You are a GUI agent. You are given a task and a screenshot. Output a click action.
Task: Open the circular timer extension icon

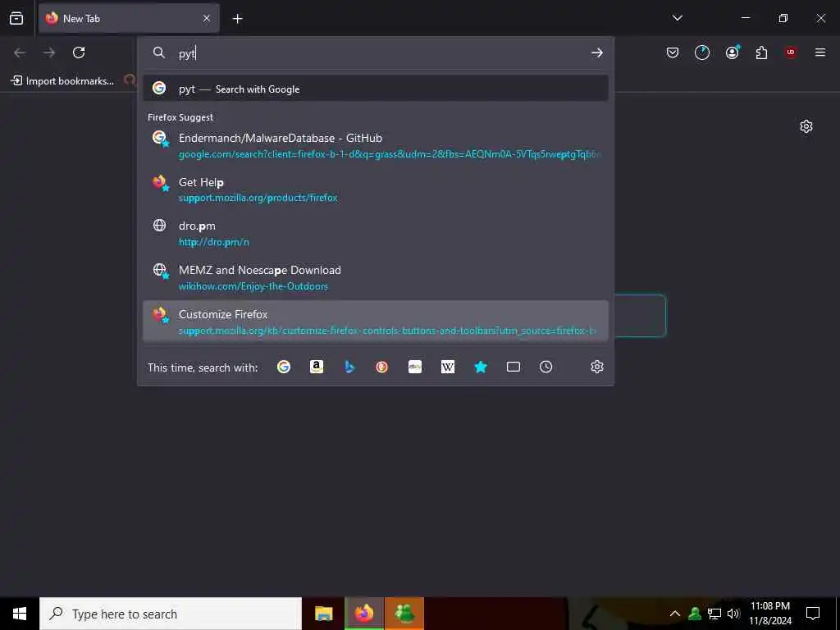(702, 52)
